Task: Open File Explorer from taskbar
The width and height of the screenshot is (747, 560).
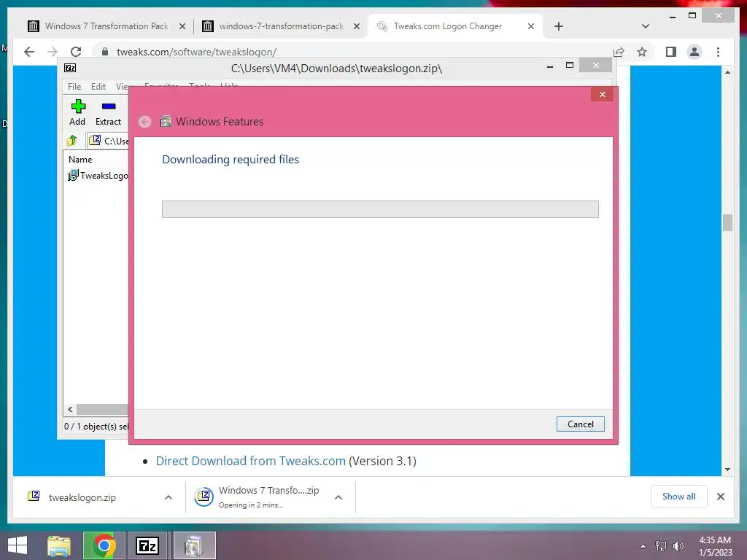Action: (x=59, y=545)
